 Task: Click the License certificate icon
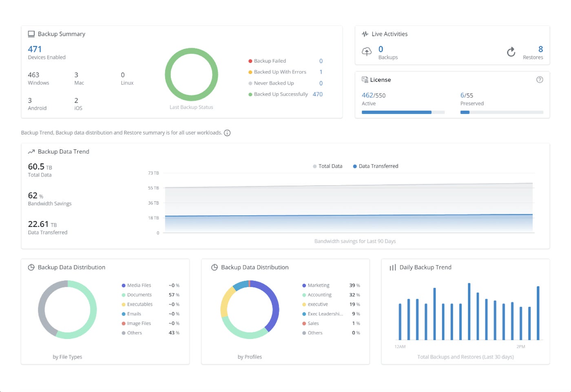pos(365,79)
